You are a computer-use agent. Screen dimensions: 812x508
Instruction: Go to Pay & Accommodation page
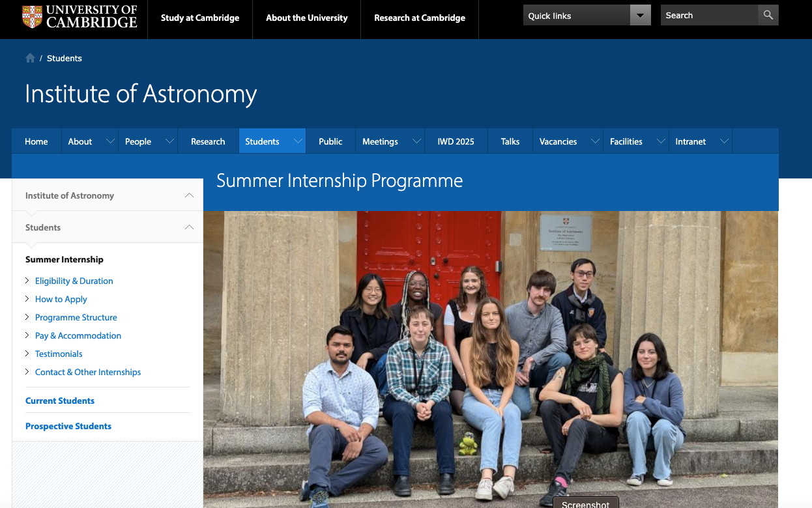(x=78, y=335)
